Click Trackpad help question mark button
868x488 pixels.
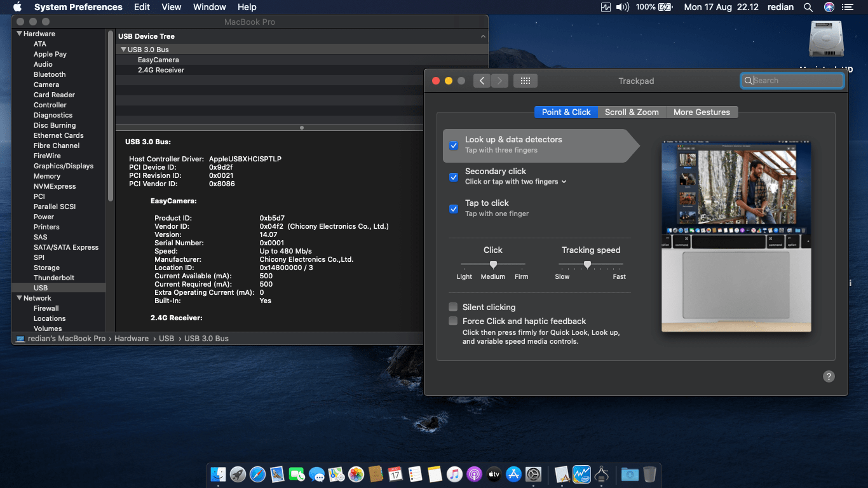tap(829, 376)
